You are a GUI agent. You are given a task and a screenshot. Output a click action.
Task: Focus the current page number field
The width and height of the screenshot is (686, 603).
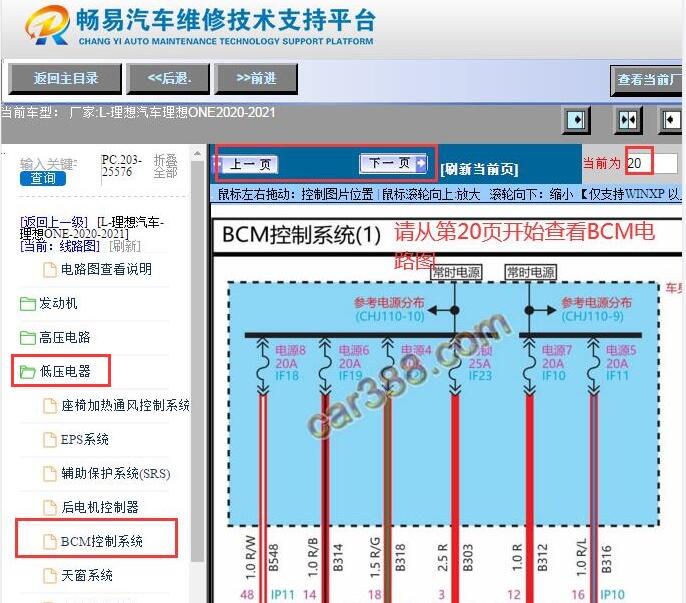(651, 163)
